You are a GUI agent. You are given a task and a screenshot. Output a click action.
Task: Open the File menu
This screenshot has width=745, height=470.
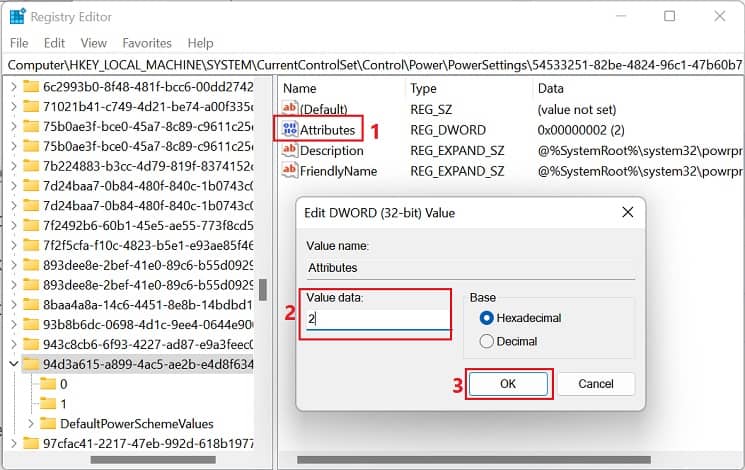pyautogui.click(x=19, y=43)
